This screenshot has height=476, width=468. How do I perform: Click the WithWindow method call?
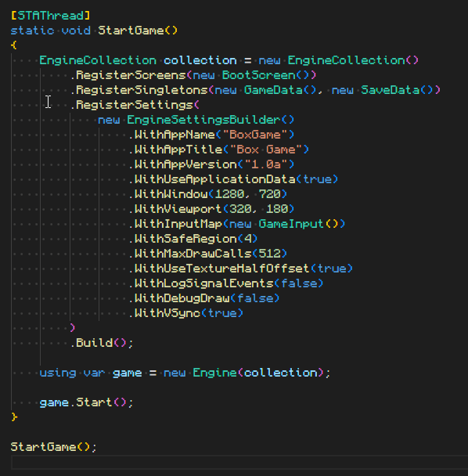pos(171,194)
